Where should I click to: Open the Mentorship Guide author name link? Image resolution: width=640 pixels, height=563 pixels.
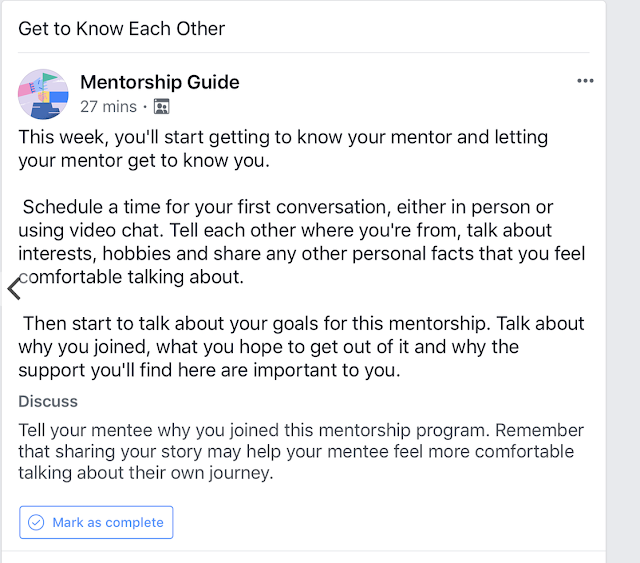click(x=159, y=82)
